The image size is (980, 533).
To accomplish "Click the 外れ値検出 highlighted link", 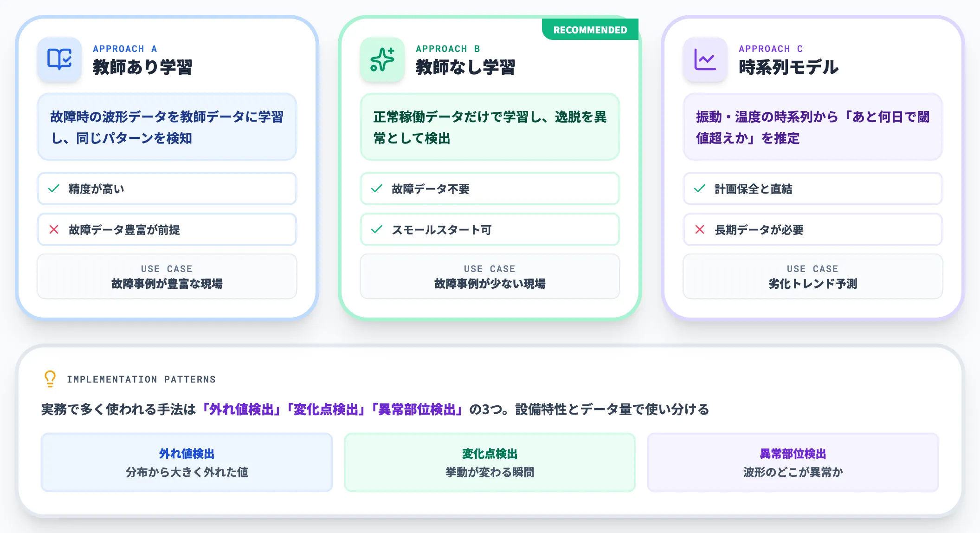I will 241,409.
